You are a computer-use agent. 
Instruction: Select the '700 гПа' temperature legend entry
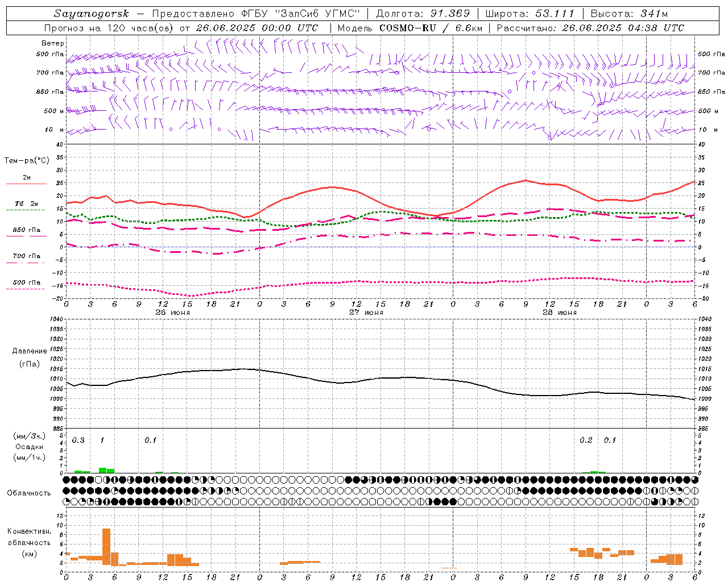click(27, 256)
